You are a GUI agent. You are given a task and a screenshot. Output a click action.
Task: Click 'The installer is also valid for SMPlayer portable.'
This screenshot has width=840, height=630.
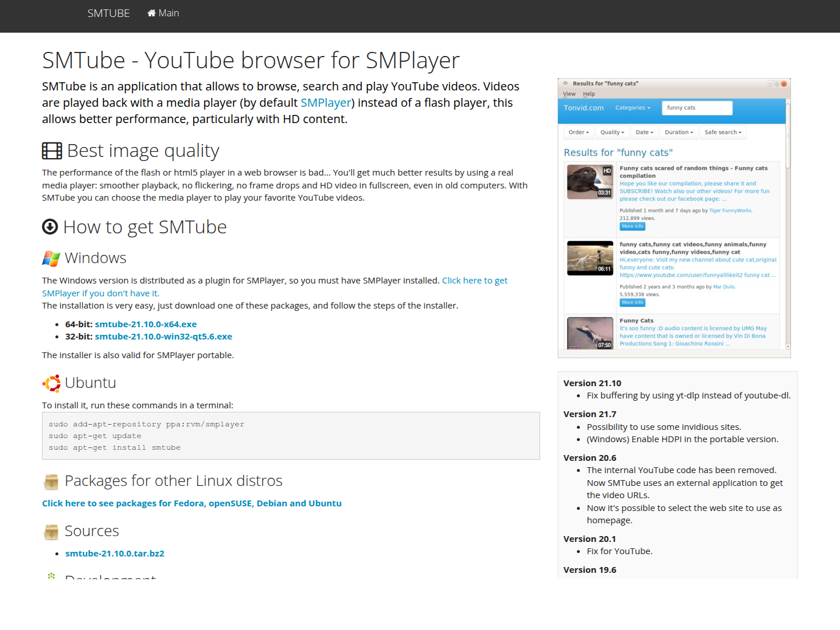click(138, 355)
